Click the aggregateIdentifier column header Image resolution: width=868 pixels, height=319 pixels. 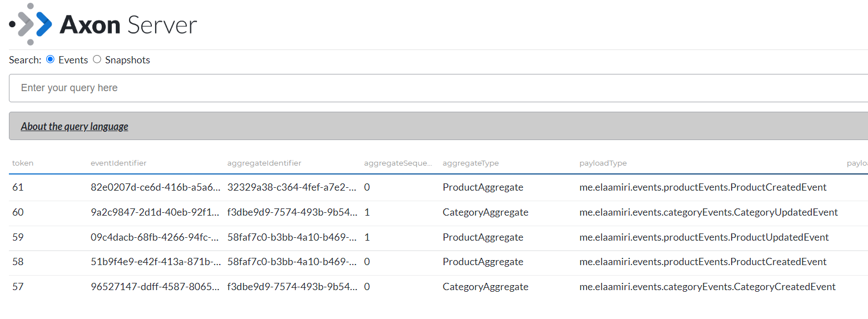[264, 163]
